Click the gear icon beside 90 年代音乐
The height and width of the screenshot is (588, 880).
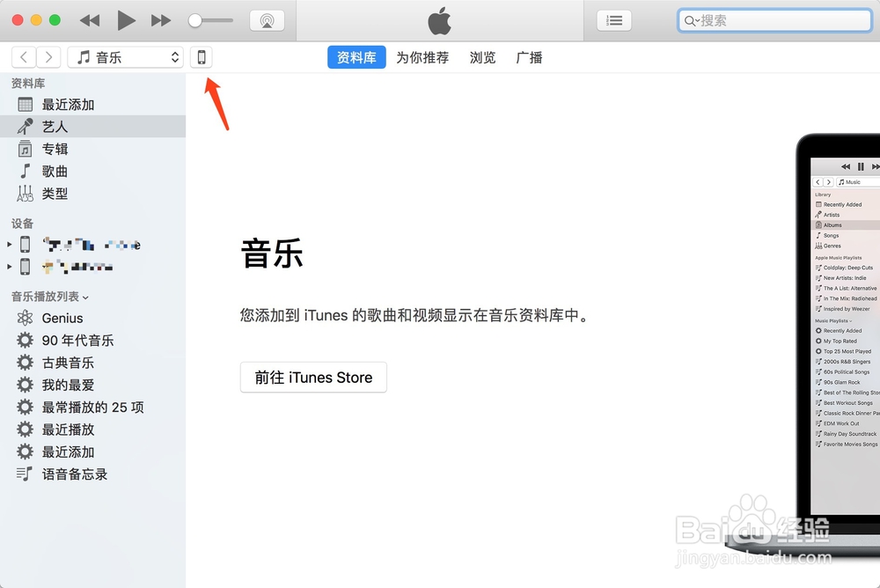25,340
